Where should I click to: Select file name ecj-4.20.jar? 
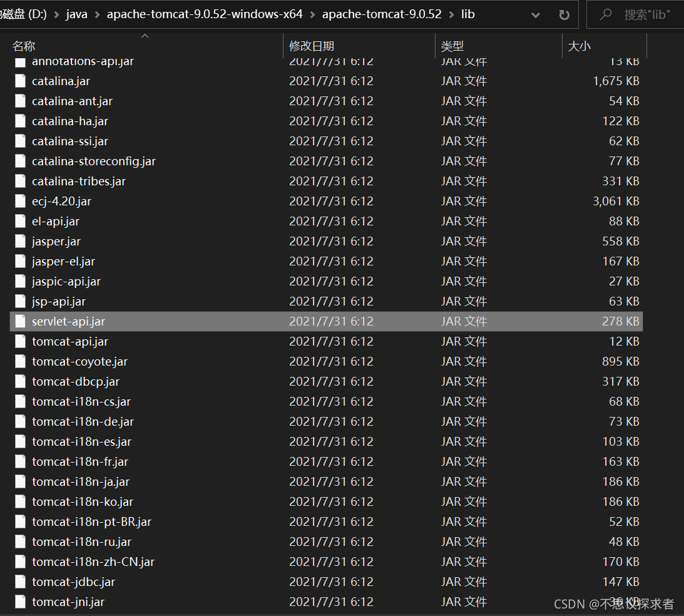pyautogui.click(x=61, y=202)
